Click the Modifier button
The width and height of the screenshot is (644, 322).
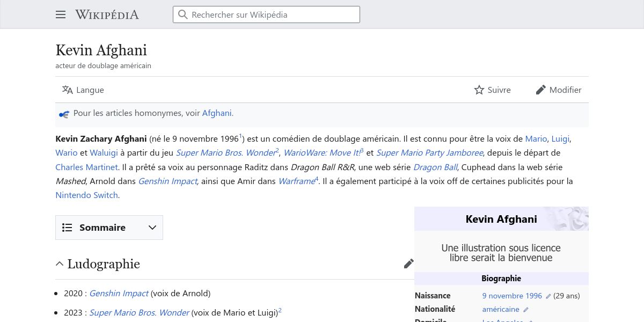(559, 90)
